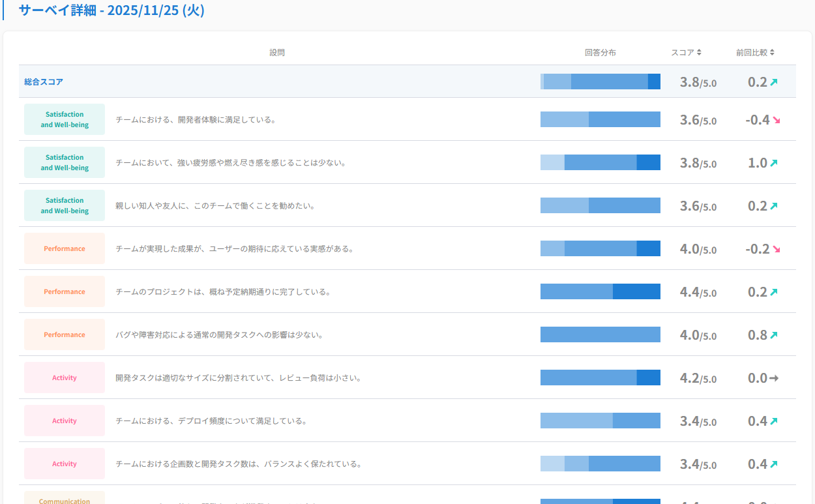Click score 4.0/5.0 for バグや障害対応 question
Screen dimensions: 815x504
coord(698,335)
